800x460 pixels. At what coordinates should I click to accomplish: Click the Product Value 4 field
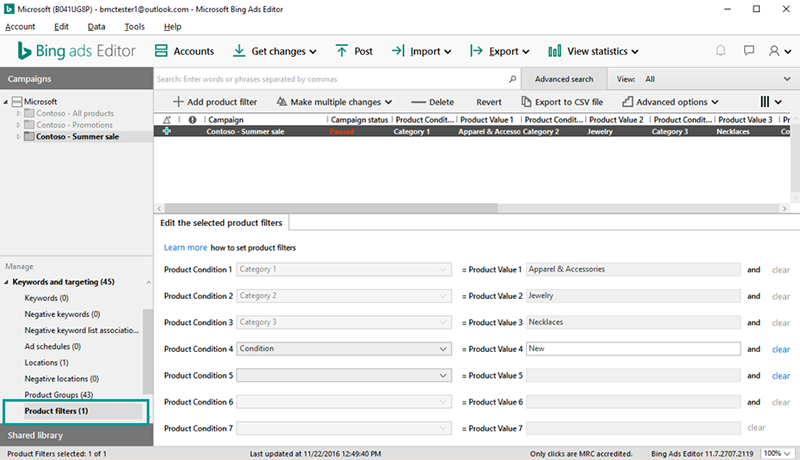(x=633, y=349)
